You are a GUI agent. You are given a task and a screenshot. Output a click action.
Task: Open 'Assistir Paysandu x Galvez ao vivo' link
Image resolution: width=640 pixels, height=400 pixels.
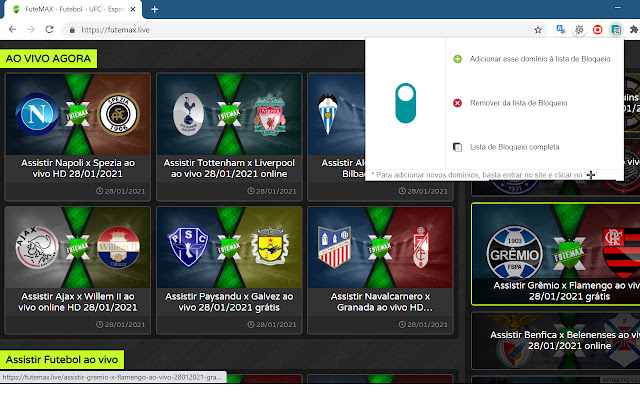229,302
